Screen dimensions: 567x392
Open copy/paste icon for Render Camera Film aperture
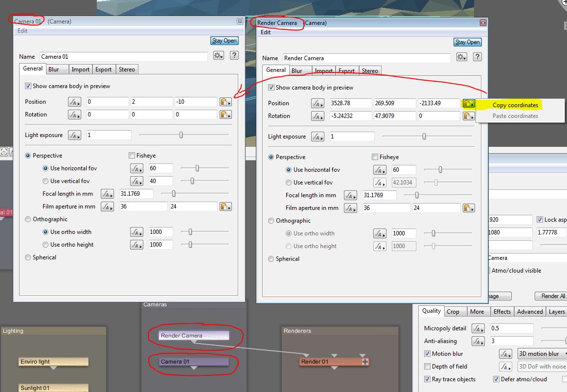(469, 208)
